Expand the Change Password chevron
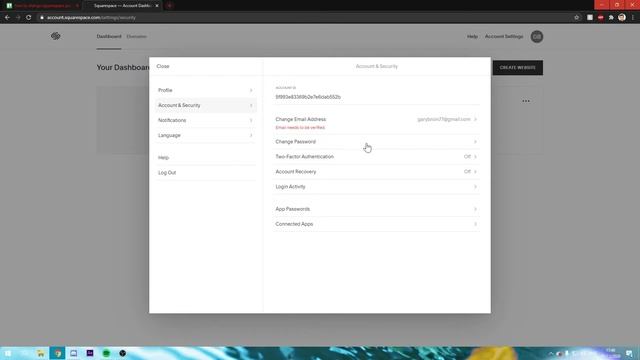The height and width of the screenshot is (360, 640). point(475,142)
